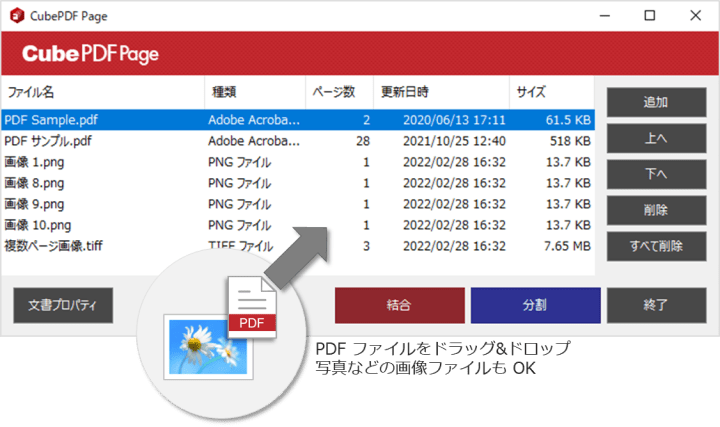Click the すべて削除 (Delete all) button

coord(656,246)
